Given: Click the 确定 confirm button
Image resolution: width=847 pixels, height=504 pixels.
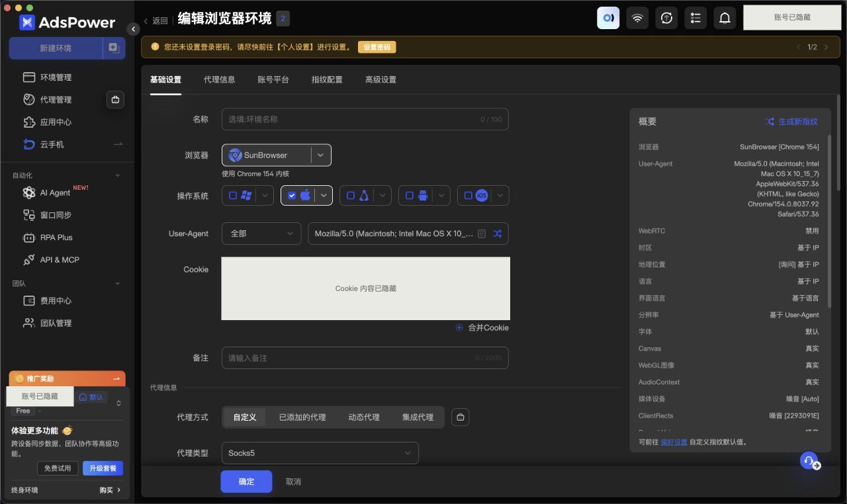Looking at the screenshot, I should click(x=246, y=482).
